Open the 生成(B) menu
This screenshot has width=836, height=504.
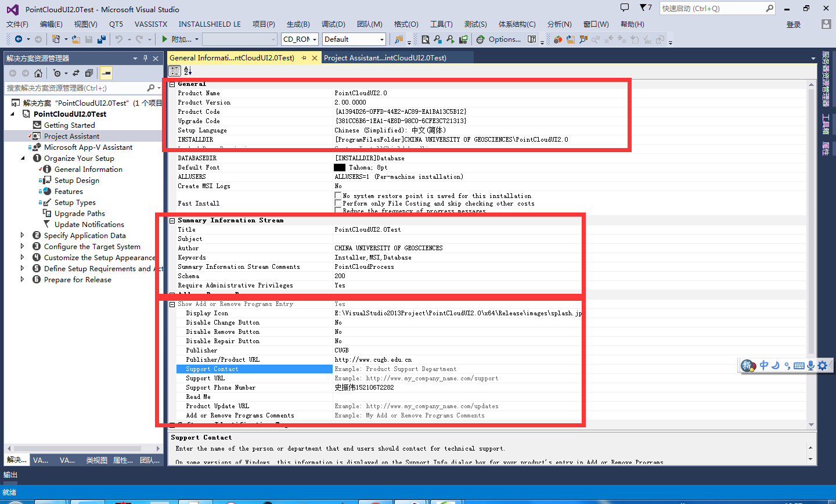coord(298,24)
